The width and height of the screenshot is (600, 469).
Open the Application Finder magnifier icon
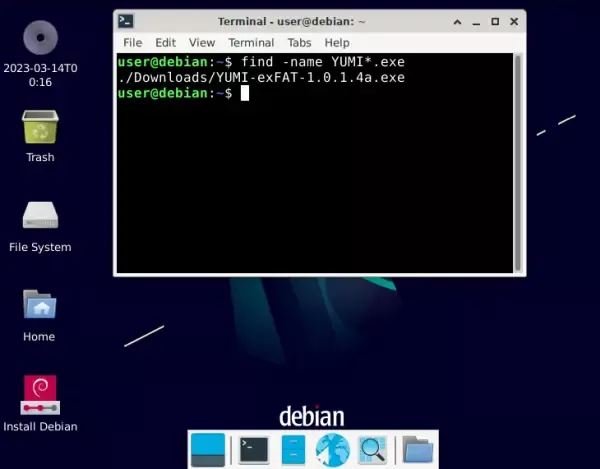(372, 450)
